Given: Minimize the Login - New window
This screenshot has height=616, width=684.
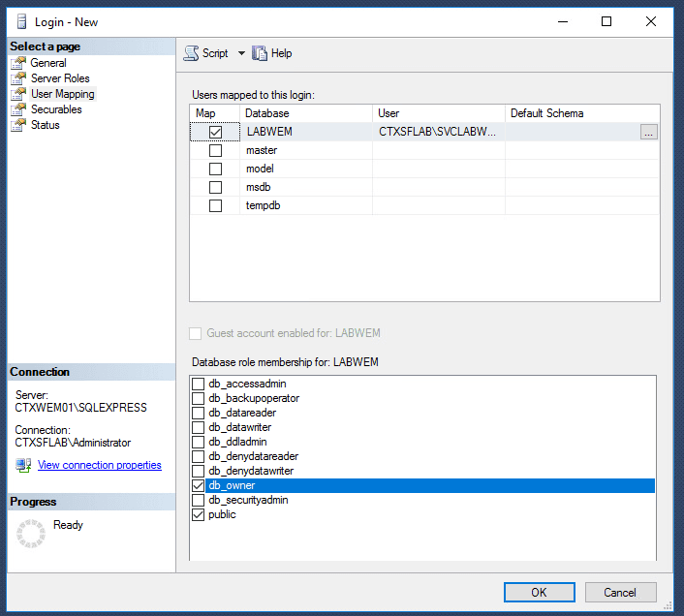Looking at the screenshot, I should [x=563, y=21].
